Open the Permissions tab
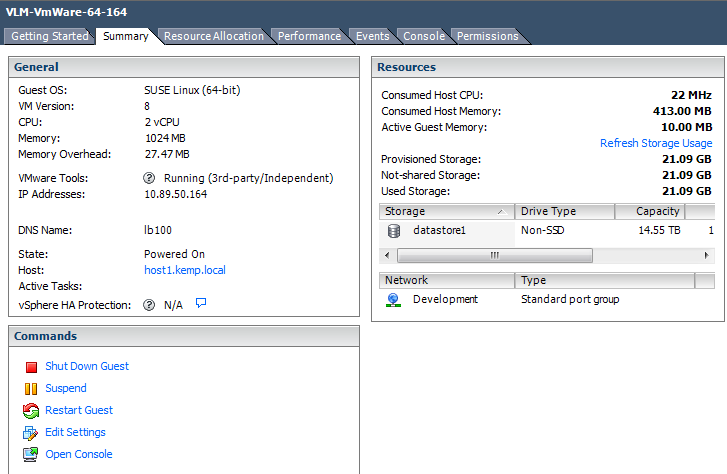The width and height of the screenshot is (727, 474). [x=487, y=36]
